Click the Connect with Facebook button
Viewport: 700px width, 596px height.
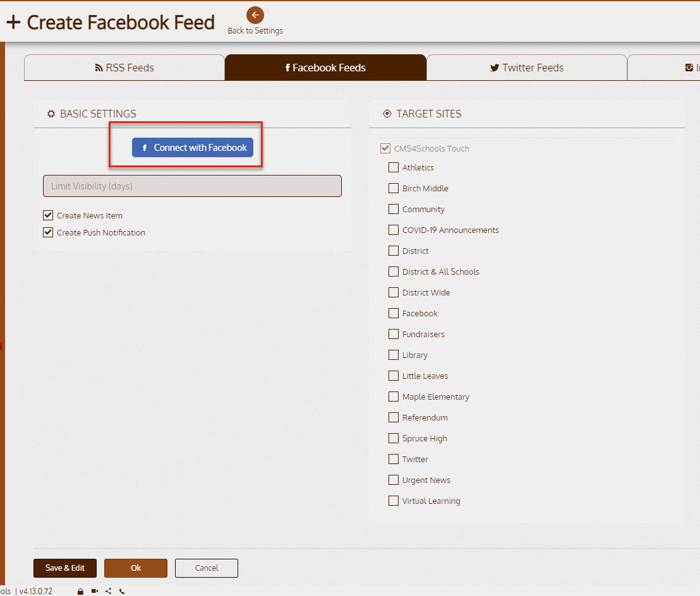coord(193,148)
